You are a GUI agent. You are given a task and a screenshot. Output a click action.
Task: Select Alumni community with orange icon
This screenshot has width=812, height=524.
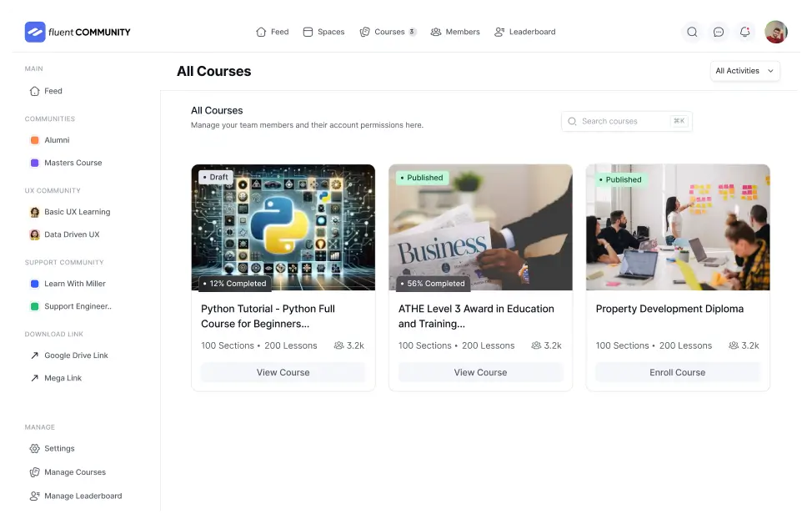click(x=57, y=140)
